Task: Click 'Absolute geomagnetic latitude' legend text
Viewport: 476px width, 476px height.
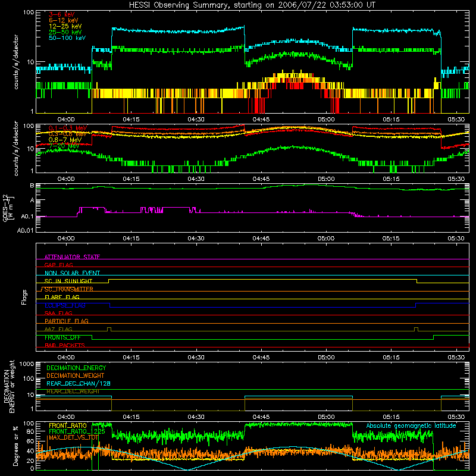Action: (411, 425)
